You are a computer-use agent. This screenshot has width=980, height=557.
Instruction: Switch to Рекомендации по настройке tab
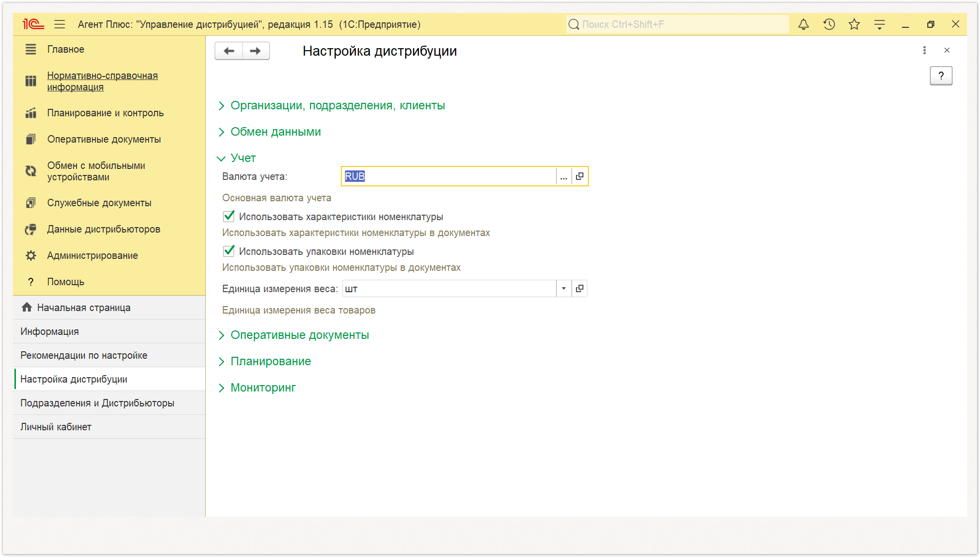pos(109,355)
